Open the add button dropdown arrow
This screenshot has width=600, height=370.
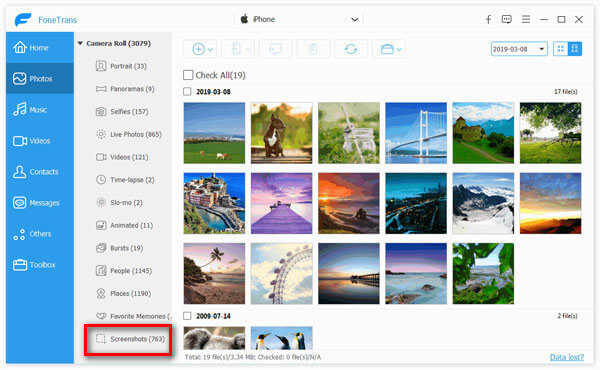coord(210,49)
